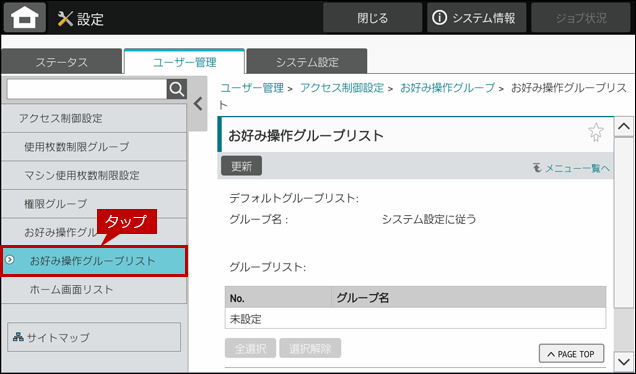The height and width of the screenshot is (374, 636).
Task: Click the グループ名 column header
Action: (468, 298)
